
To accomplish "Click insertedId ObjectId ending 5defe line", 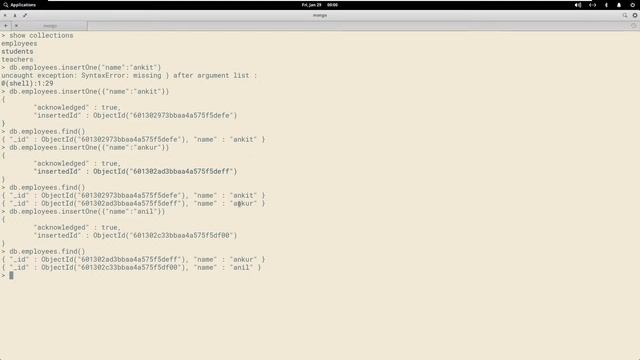I will (135, 116).
